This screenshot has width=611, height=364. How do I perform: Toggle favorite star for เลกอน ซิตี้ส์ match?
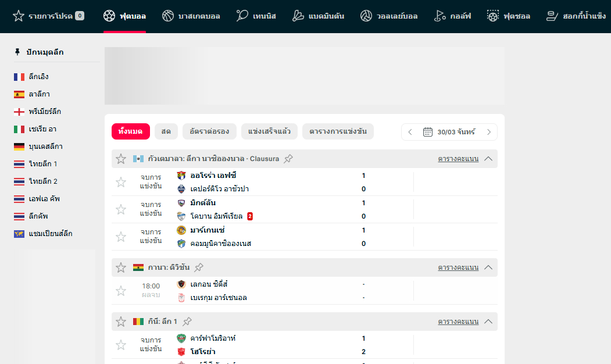(x=121, y=291)
